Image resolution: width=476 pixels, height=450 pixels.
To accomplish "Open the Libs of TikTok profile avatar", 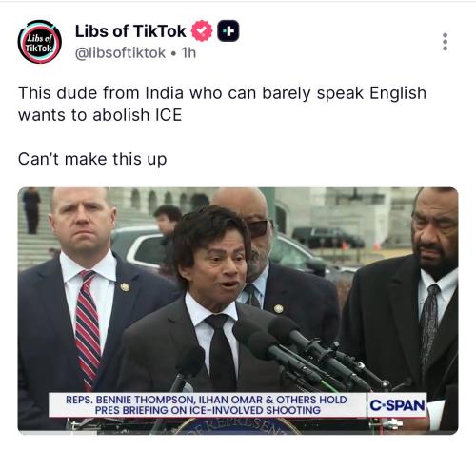I will pyautogui.click(x=40, y=42).
